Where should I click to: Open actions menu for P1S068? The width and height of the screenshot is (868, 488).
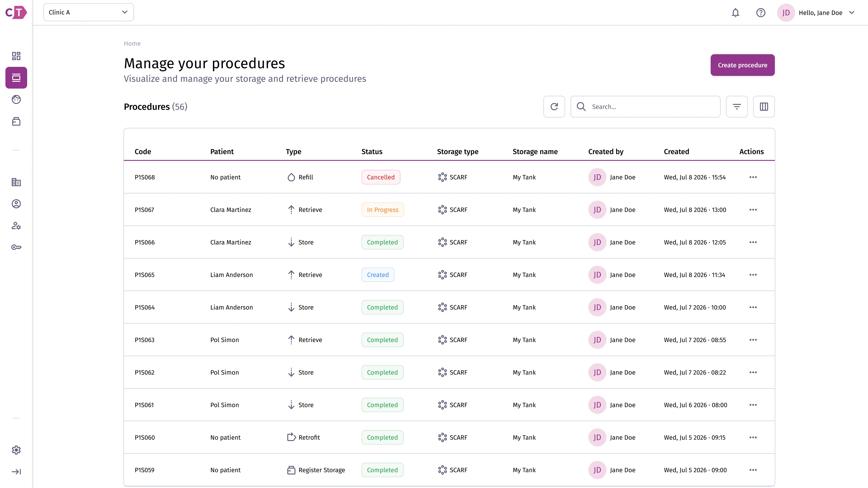point(753,177)
